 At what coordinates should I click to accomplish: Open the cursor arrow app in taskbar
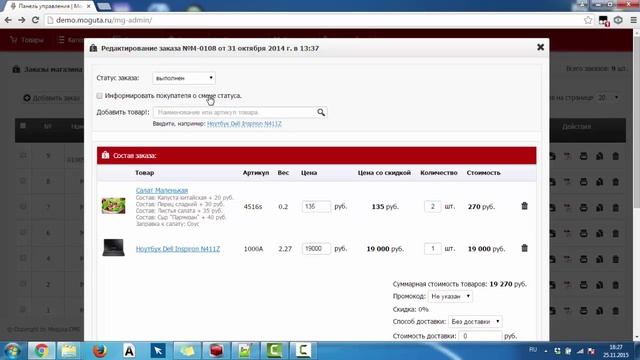pos(158,351)
